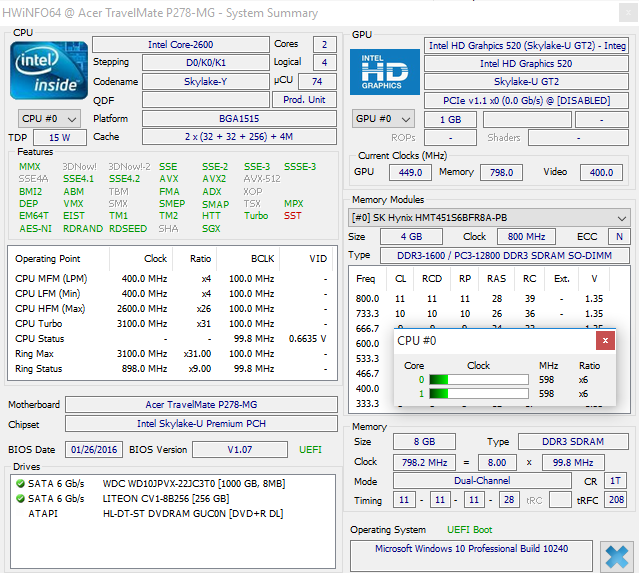639x573 pixels.
Task: Click the green status icon for the LITEON drive
Action: (20, 498)
